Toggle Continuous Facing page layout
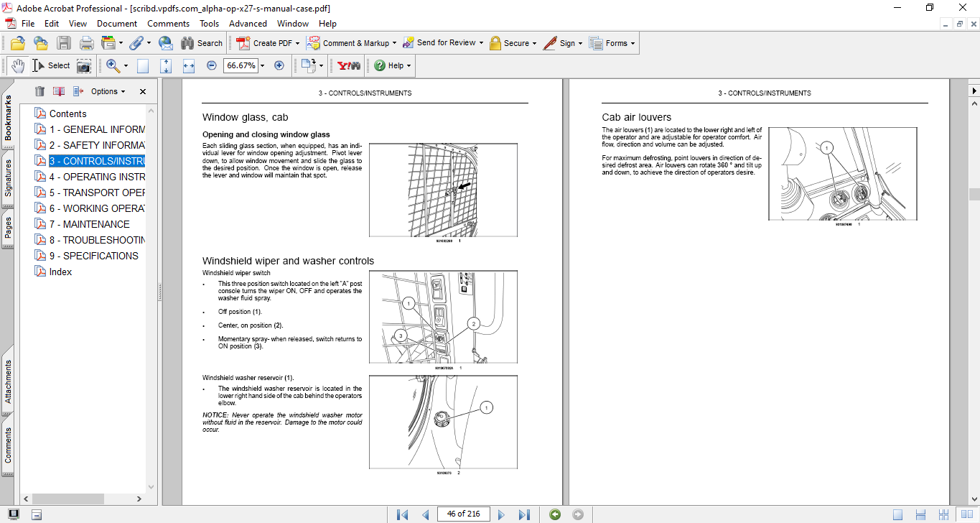 pos(943,514)
